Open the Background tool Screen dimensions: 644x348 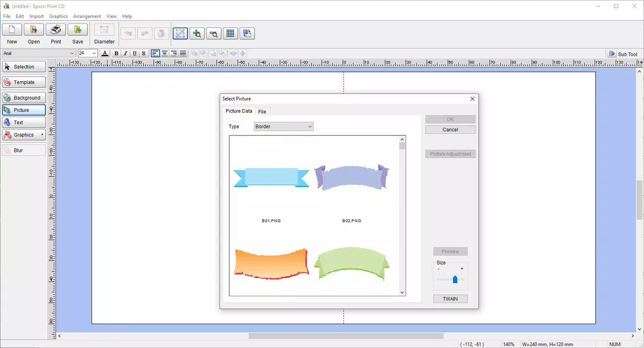pos(24,98)
